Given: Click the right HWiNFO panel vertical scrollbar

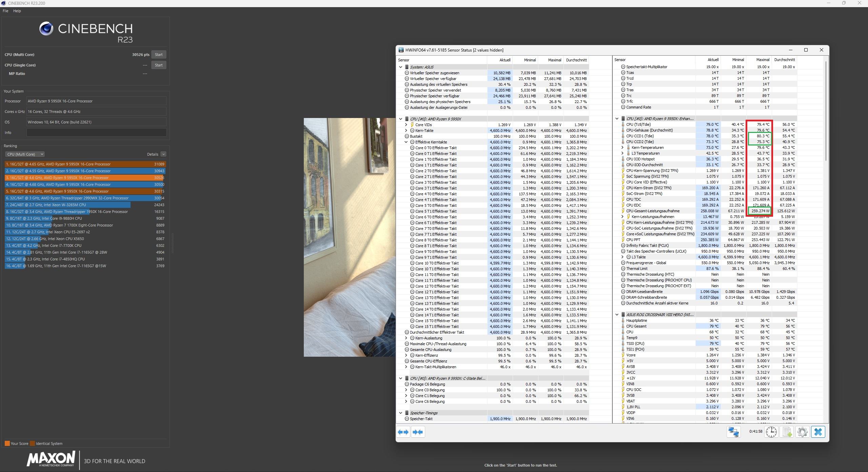Looking at the screenshot, I should 826,111.
